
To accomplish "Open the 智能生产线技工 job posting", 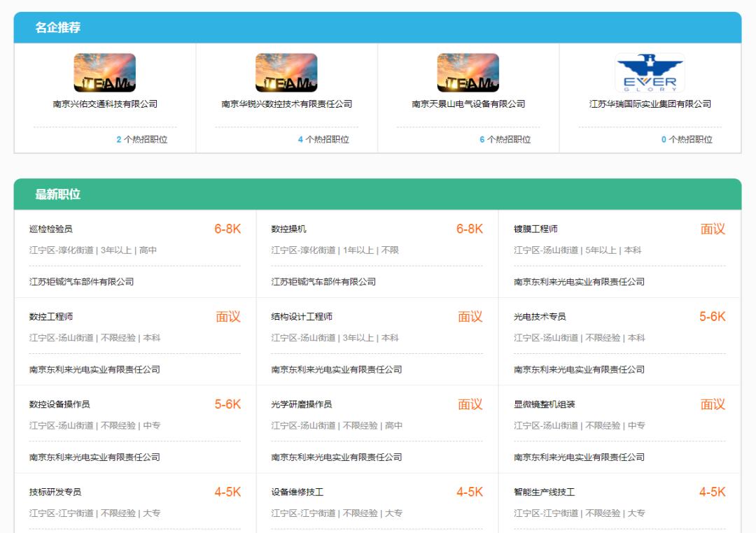I will [x=545, y=492].
